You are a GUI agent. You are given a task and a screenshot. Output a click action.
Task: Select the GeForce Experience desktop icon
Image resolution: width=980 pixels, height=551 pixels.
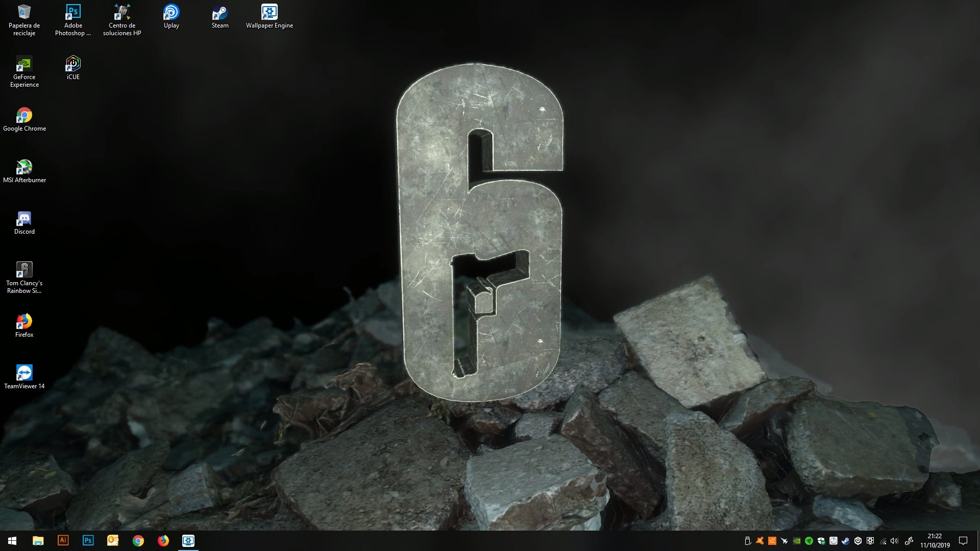(x=24, y=72)
